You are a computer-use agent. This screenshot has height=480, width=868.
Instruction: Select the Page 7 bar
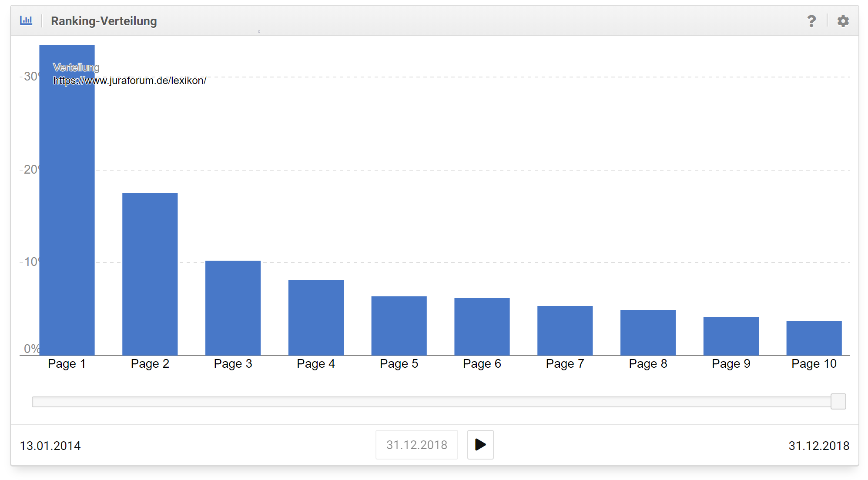[565, 331]
